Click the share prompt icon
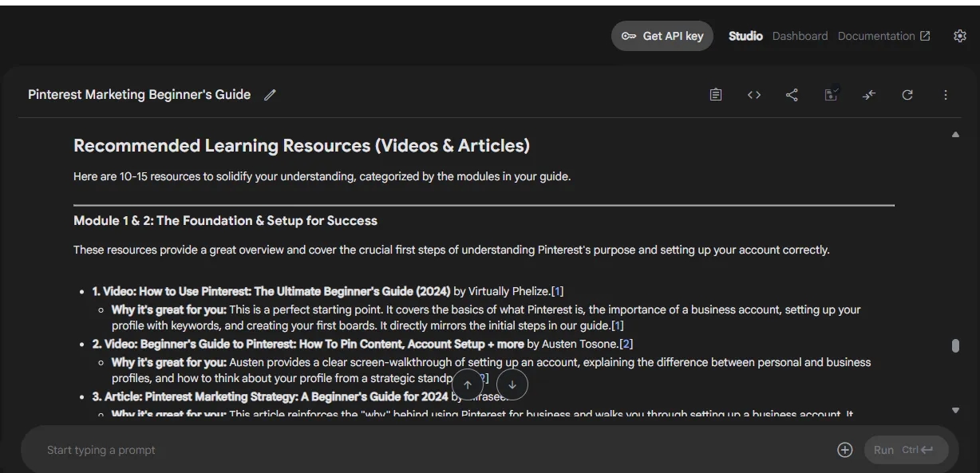 click(x=792, y=95)
